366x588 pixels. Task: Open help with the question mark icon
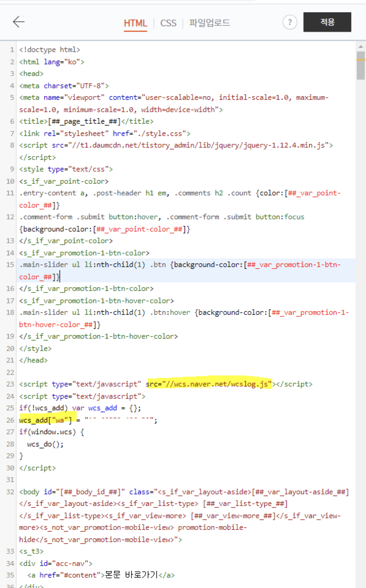(290, 22)
